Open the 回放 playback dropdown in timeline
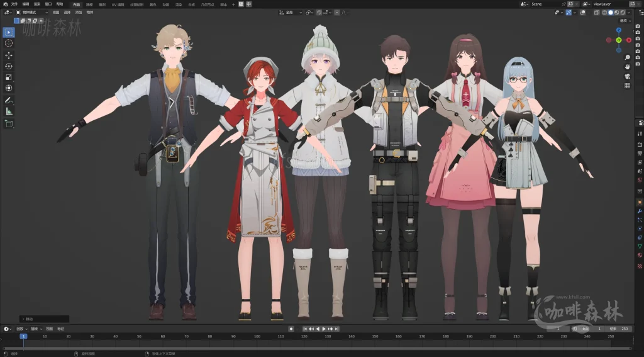644x357 pixels. pos(22,329)
